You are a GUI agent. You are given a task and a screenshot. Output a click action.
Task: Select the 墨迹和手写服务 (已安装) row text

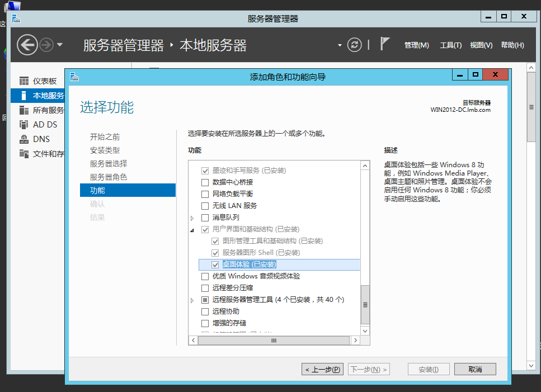[249, 171]
